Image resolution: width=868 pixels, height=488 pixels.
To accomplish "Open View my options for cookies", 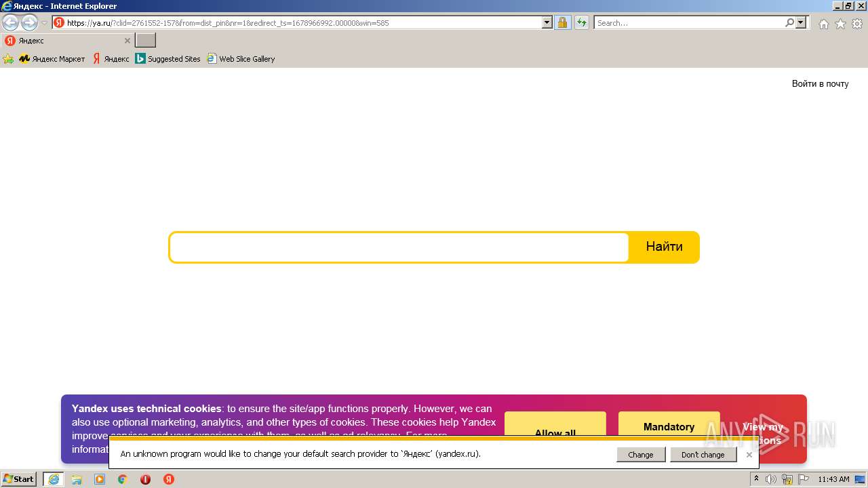I will [763, 427].
